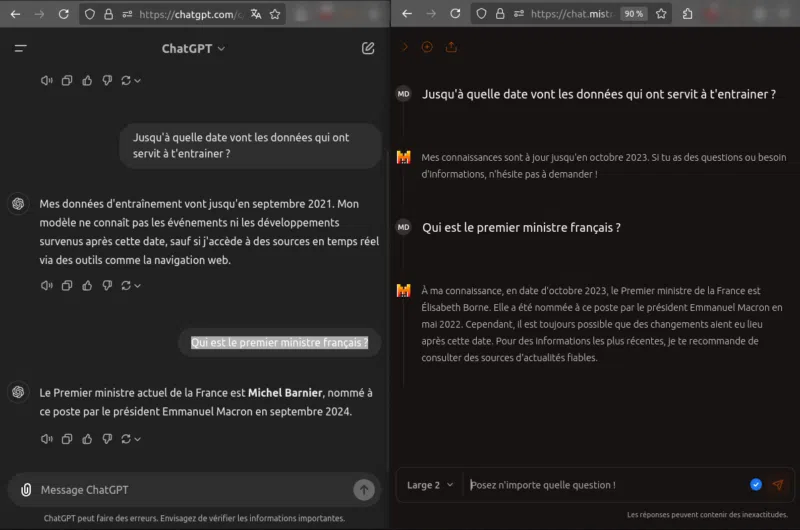
Task: Like the 'septembre 2021' ChatGPT answer
Action: click(x=87, y=286)
